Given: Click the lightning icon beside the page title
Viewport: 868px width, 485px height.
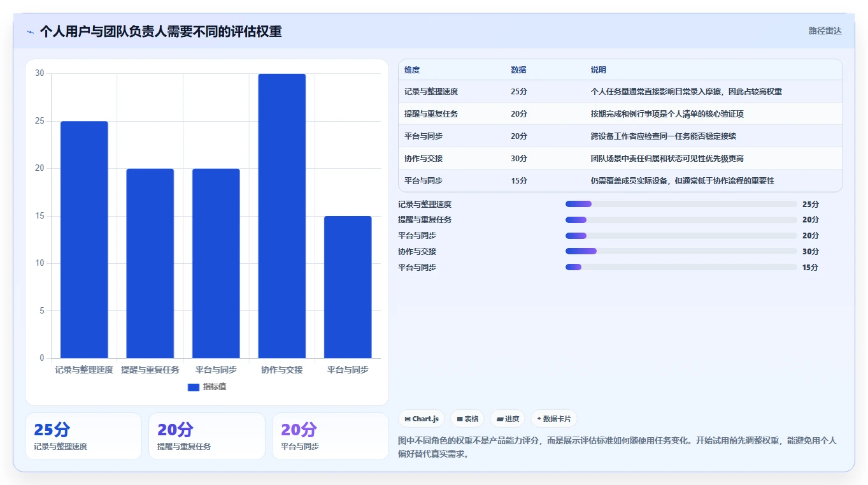Looking at the screenshot, I should click(x=31, y=31).
